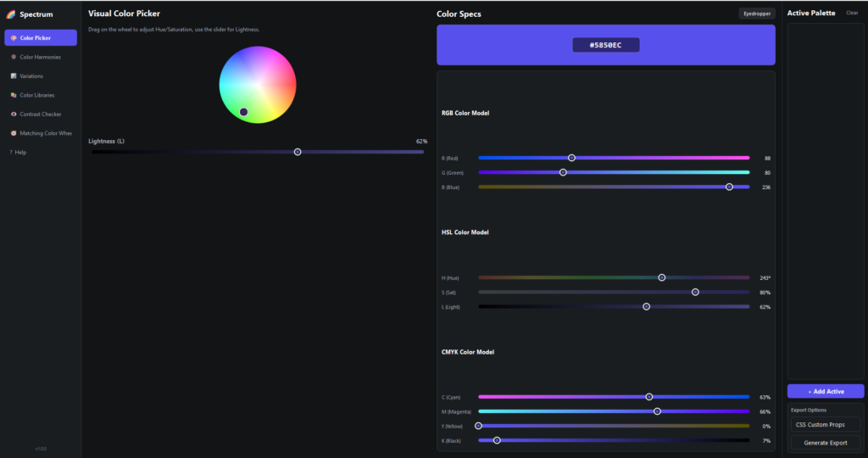Screen dimensions: 868x458
Task: Open Matching Color Wheel via its icon
Action: click(x=14, y=133)
